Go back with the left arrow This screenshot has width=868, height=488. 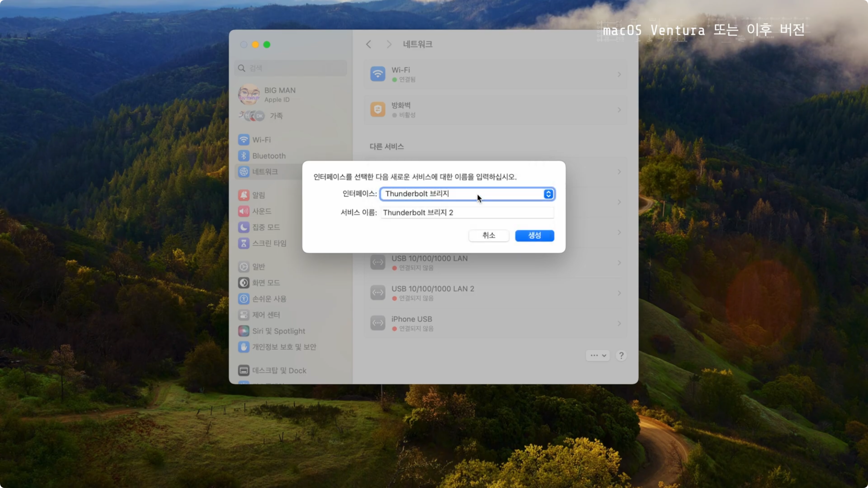(x=369, y=44)
